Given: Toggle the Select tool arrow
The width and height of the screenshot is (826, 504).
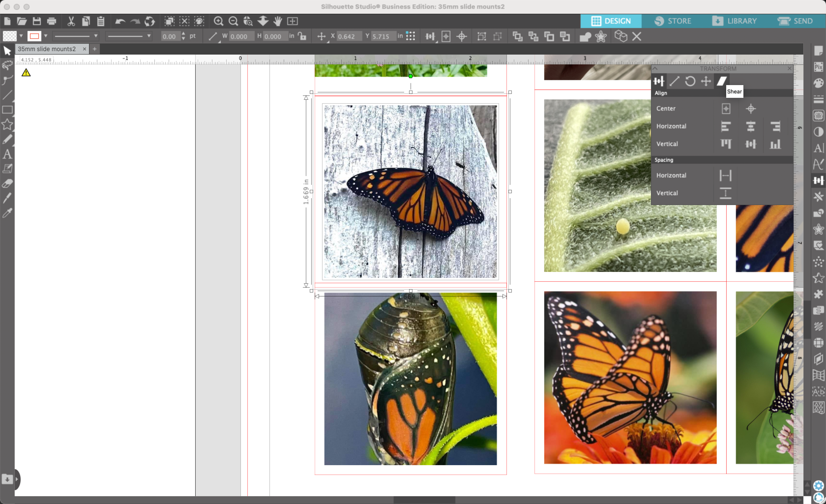Looking at the screenshot, I should click(x=7, y=51).
